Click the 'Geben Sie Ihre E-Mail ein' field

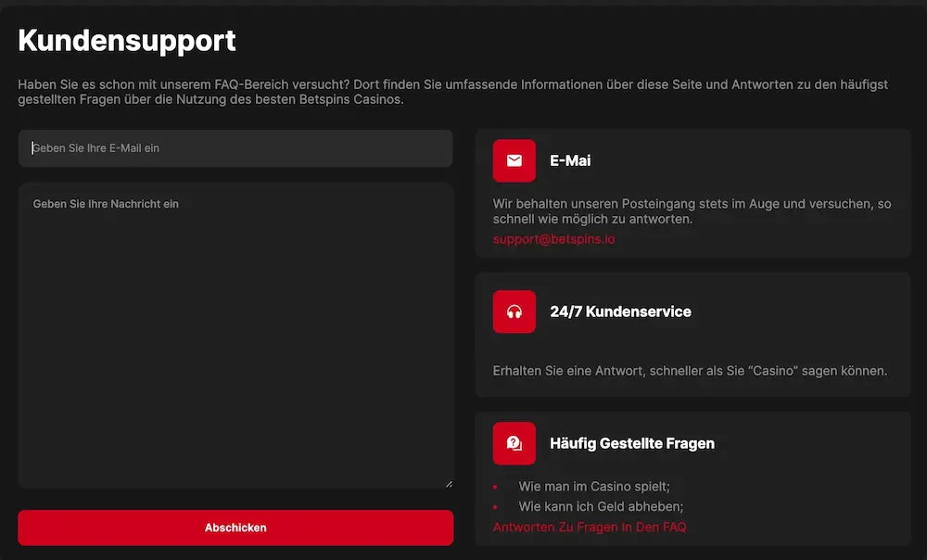(235, 148)
